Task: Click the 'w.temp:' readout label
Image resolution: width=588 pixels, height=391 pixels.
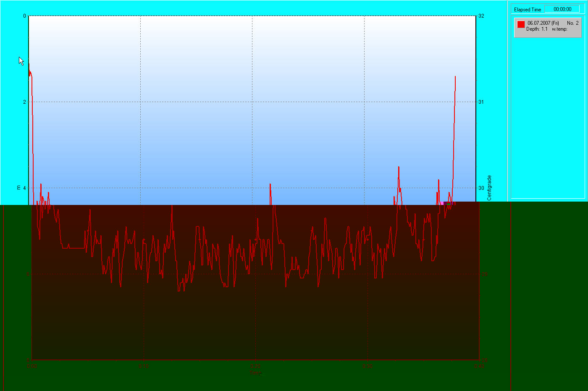Action: click(559, 29)
